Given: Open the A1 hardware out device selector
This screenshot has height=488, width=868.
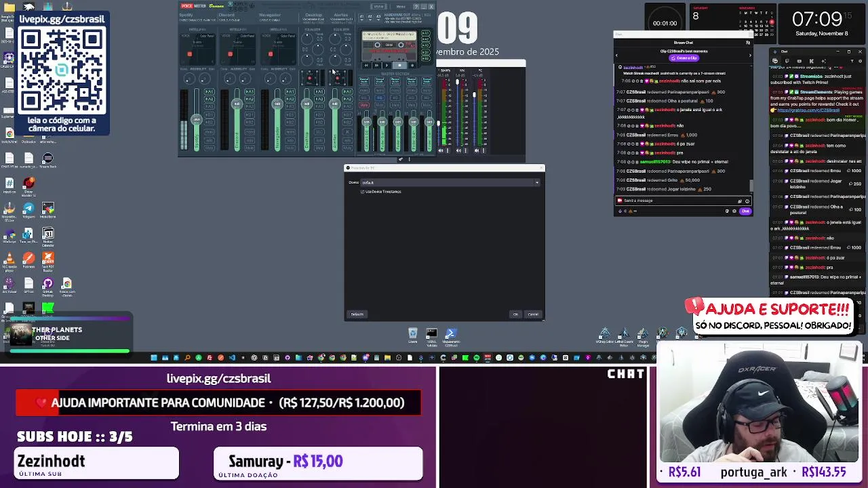Looking at the screenshot, I should pyautogui.click(x=361, y=18).
